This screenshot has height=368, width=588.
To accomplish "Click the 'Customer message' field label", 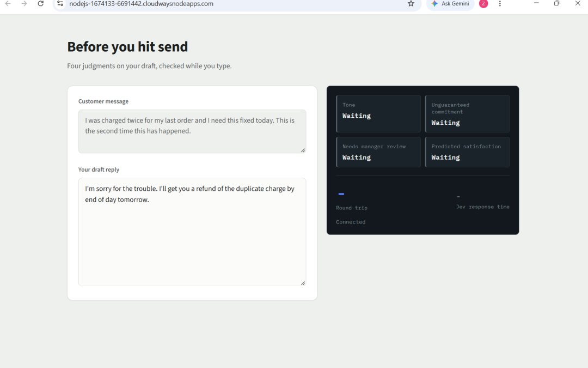I will coord(103,101).
